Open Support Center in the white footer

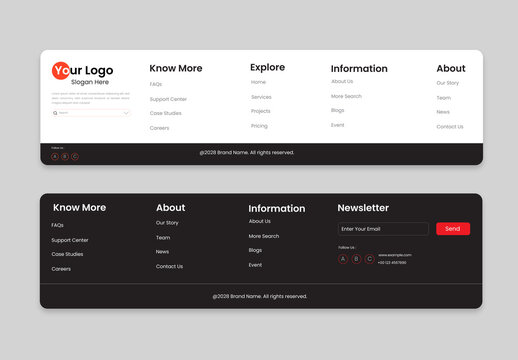(168, 99)
